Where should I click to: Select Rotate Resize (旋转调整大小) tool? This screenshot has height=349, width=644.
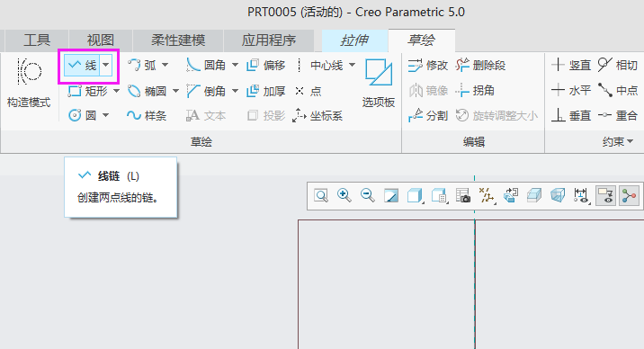tap(496, 115)
